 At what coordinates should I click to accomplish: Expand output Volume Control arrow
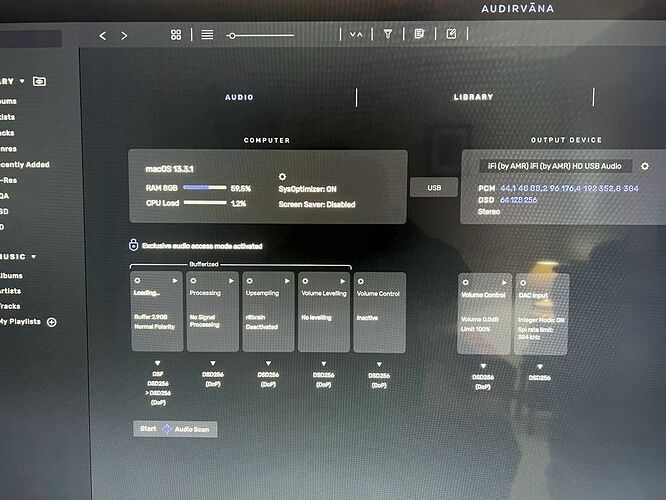coord(504,282)
